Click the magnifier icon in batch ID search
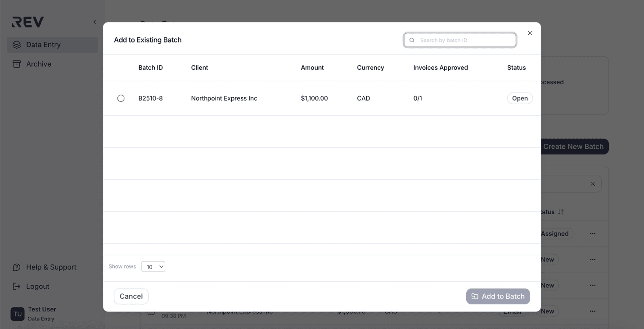Image resolution: width=644 pixels, height=329 pixels. 411,40
